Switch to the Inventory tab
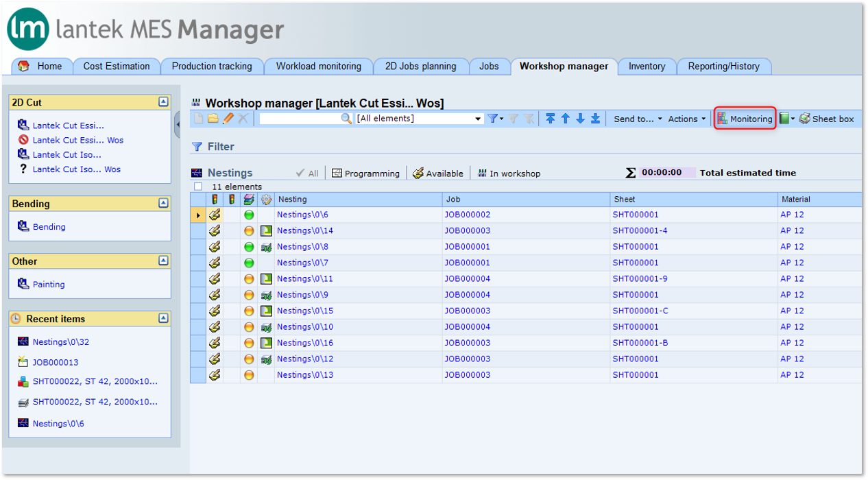 tap(647, 67)
